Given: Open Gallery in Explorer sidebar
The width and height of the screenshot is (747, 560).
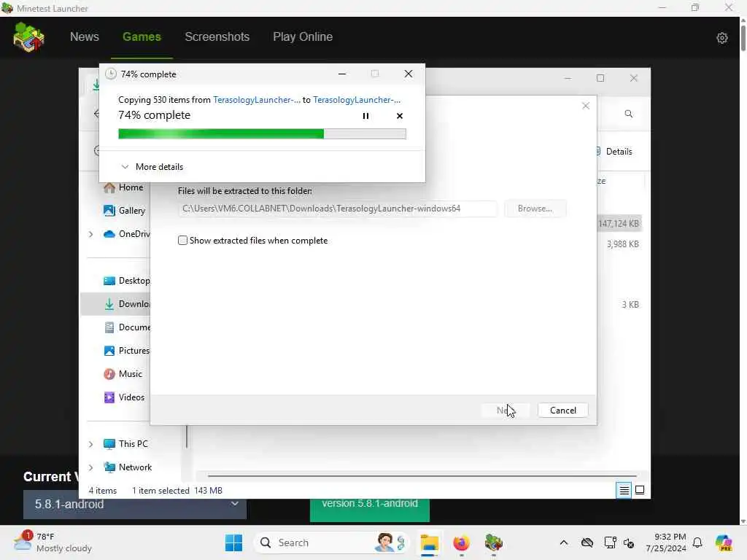Looking at the screenshot, I should pyautogui.click(x=124, y=211).
